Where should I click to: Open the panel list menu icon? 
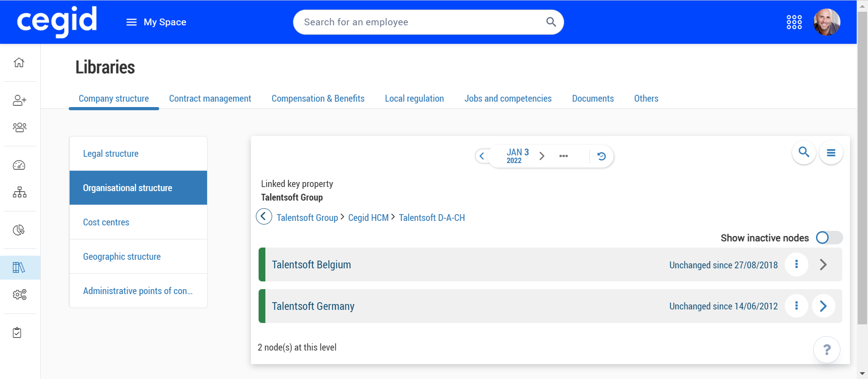pyautogui.click(x=831, y=153)
